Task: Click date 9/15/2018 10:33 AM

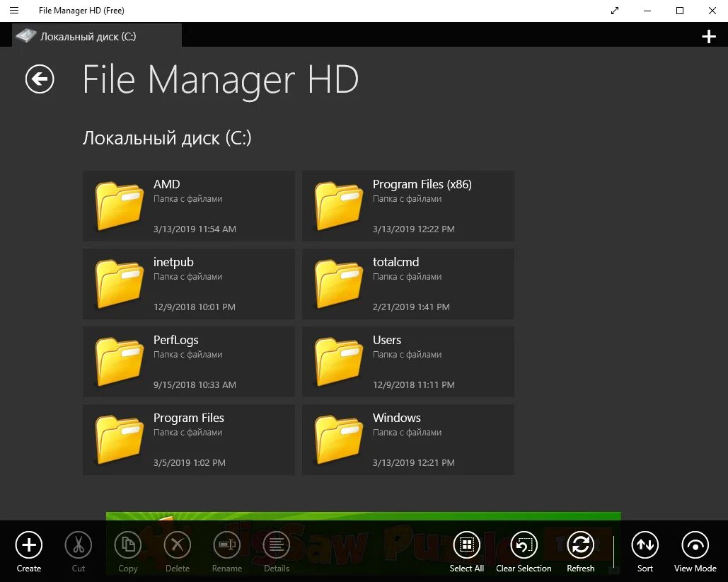Action: [195, 385]
